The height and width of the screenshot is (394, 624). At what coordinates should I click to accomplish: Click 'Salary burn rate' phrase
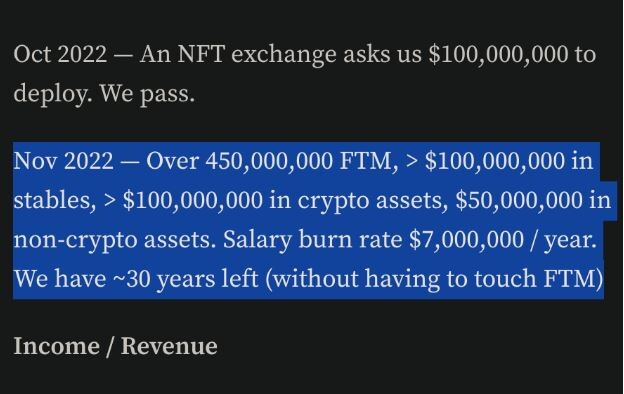(x=312, y=240)
